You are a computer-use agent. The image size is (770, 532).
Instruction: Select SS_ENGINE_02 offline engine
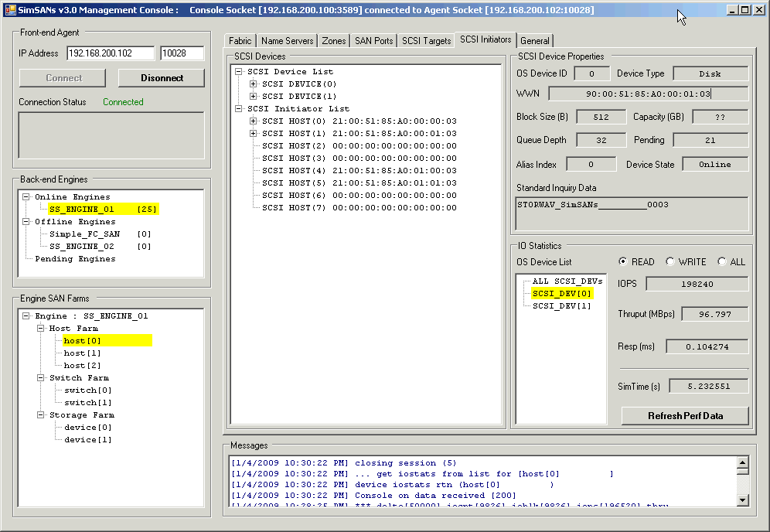[x=101, y=246]
